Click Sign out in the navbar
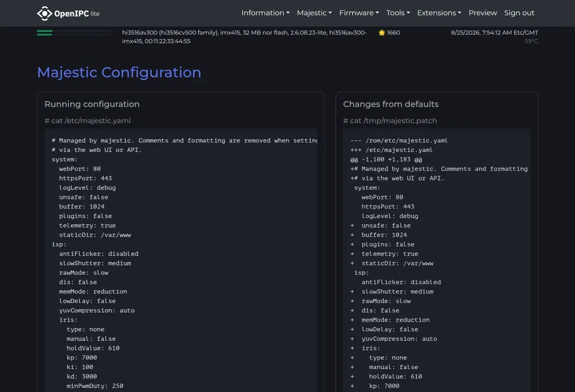The image size is (575, 392). [x=519, y=13]
